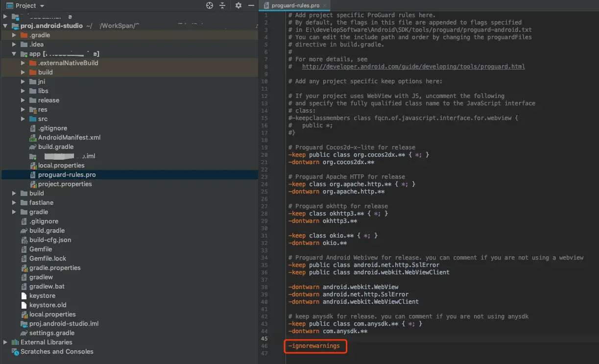
Task: Collapse the proj.android-studio root node
Action: click(x=5, y=25)
